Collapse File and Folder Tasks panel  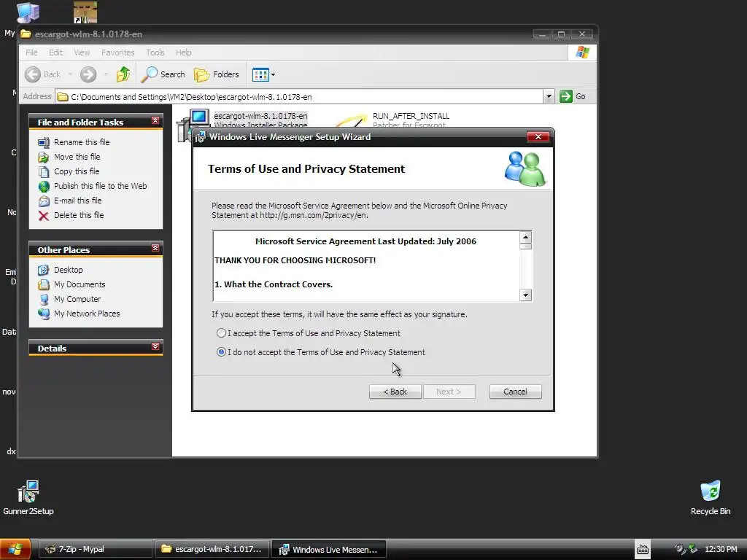click(x=155, y=121)
